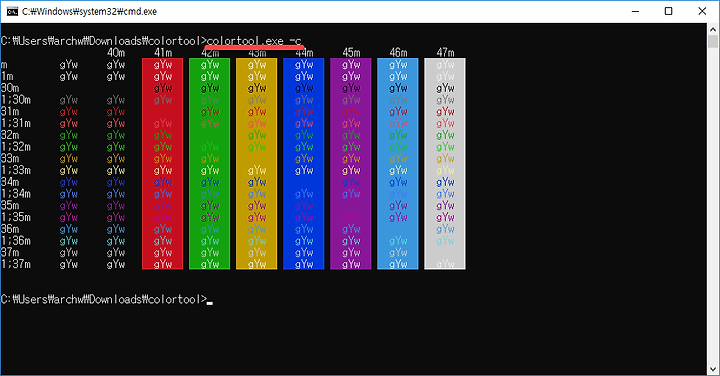The height and width of the screenshot is (376, 720).
Task: Click the 30m row label
Action: (x=10, y=88)
